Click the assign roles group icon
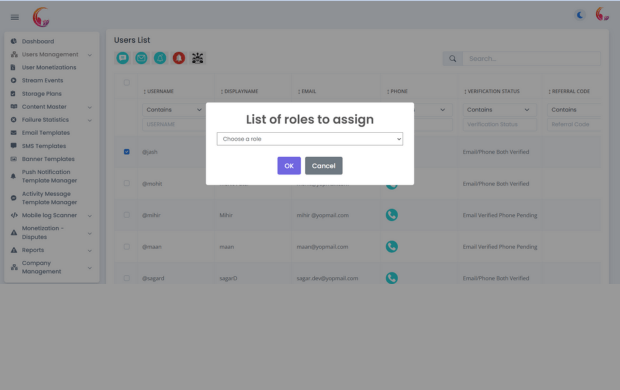This screenshot has width=620, height=390. pos(198,58)
